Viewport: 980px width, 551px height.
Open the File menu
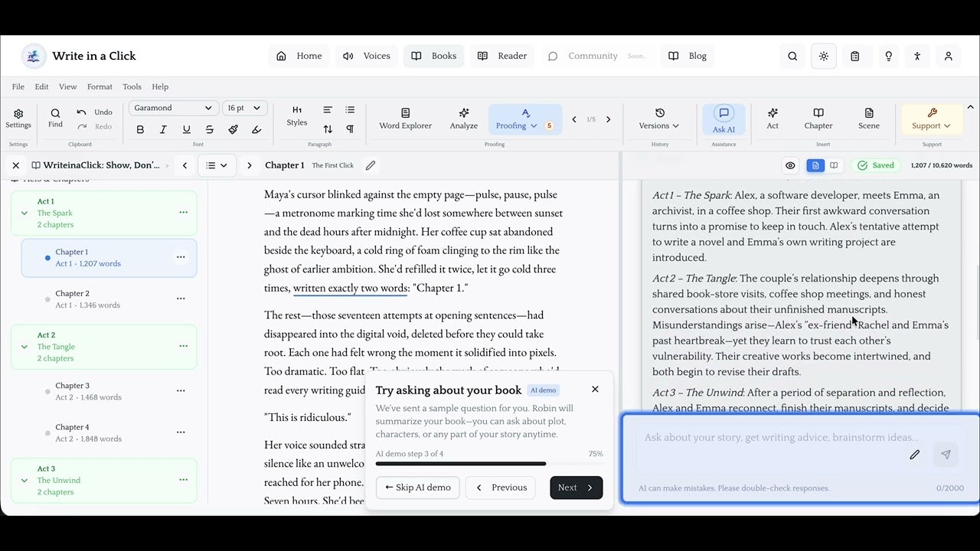18,86
